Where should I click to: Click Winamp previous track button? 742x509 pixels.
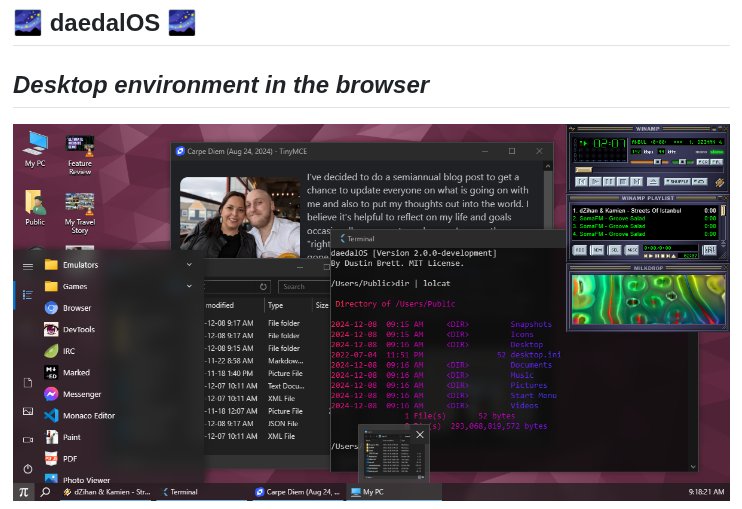pyautogui.click(x=582, y=182)
